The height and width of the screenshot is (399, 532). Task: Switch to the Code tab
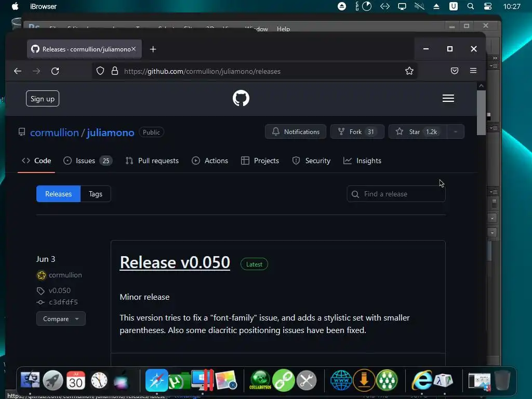(x=36, y=161)
